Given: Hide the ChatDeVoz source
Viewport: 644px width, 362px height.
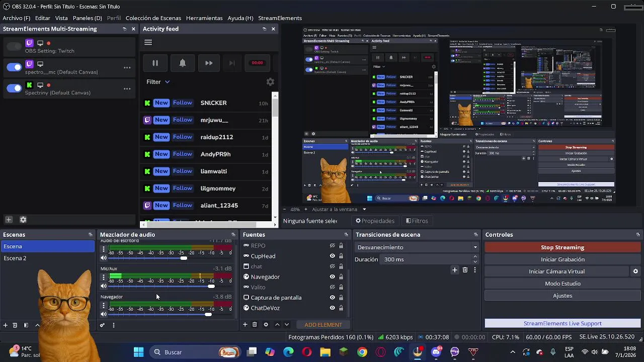Looking at the screenshot, I should point(332,308).
